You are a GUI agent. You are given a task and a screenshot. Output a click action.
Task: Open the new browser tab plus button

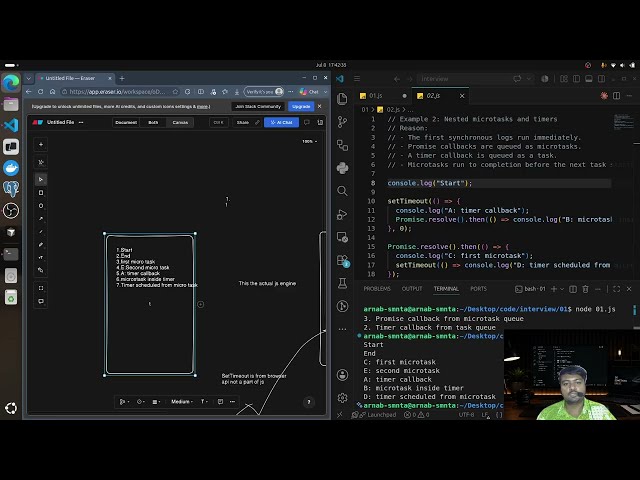click(122, 78)
